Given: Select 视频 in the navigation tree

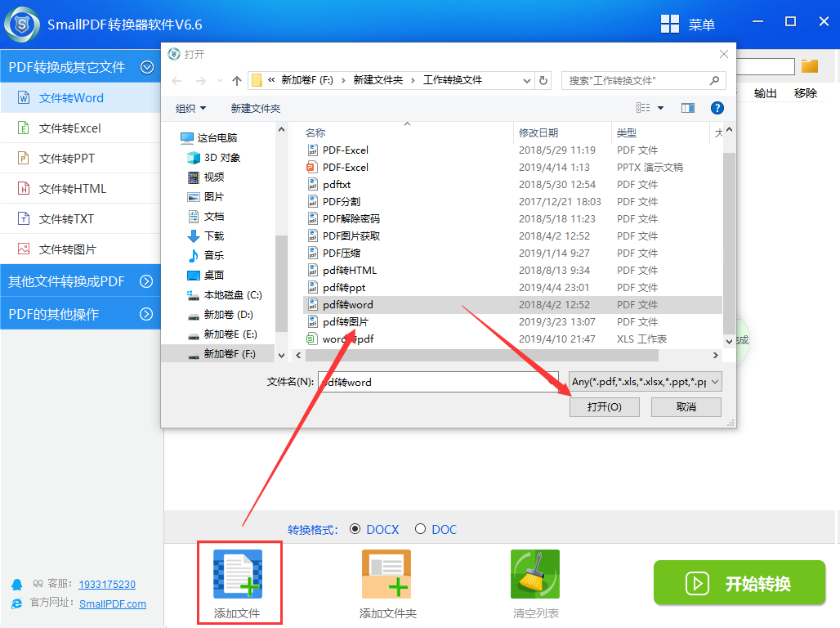Looking at the screenshot, I should [206, 177].
